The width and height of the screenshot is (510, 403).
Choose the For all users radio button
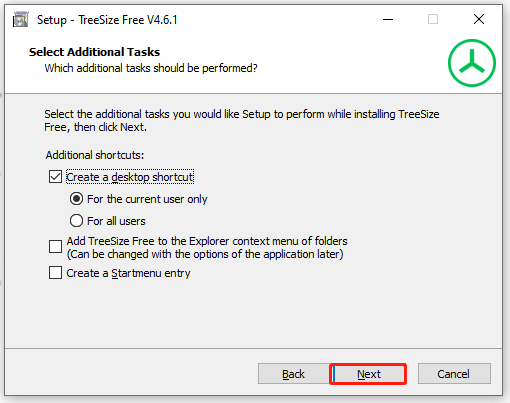[x=76, y=221]
